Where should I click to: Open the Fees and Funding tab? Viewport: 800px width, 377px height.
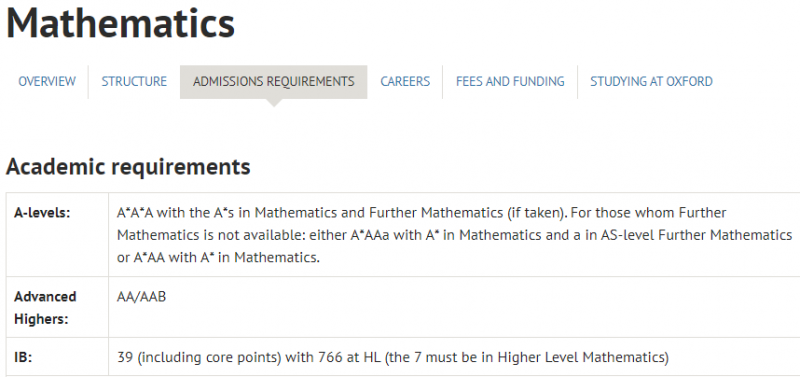[510, 82]
